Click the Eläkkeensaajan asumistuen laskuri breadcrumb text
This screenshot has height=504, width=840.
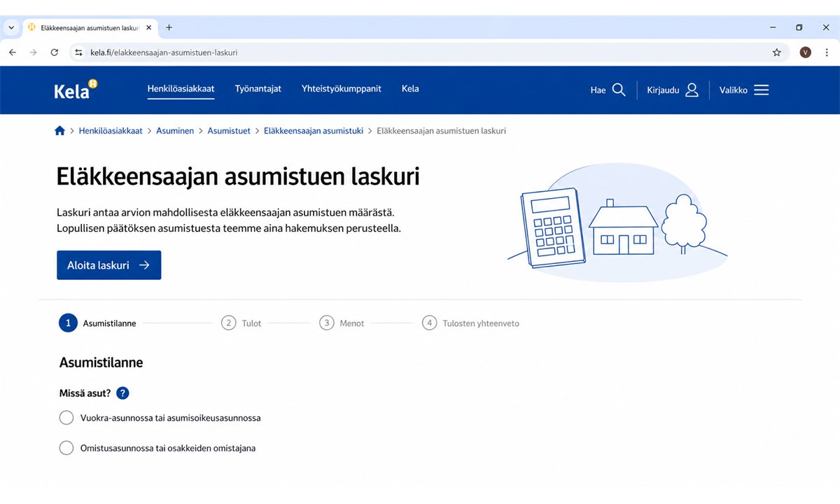click(441, 131)
